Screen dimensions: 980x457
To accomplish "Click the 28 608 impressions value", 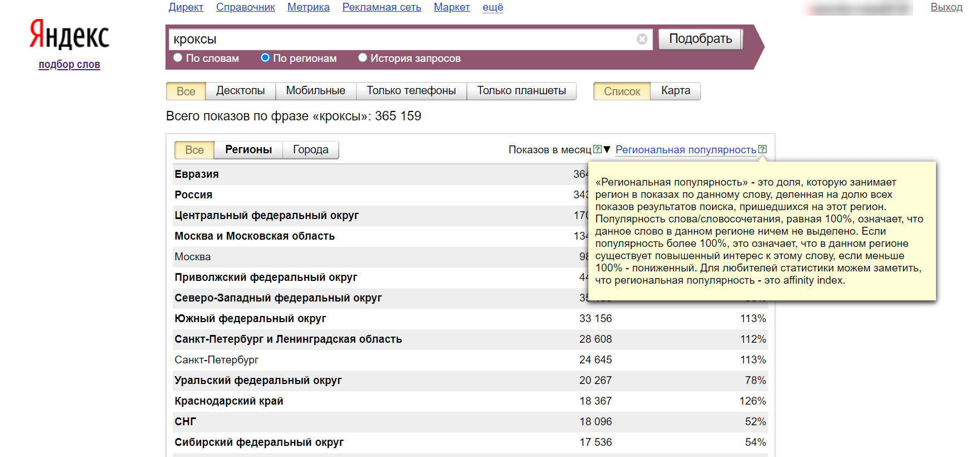I will click(596, 339).
